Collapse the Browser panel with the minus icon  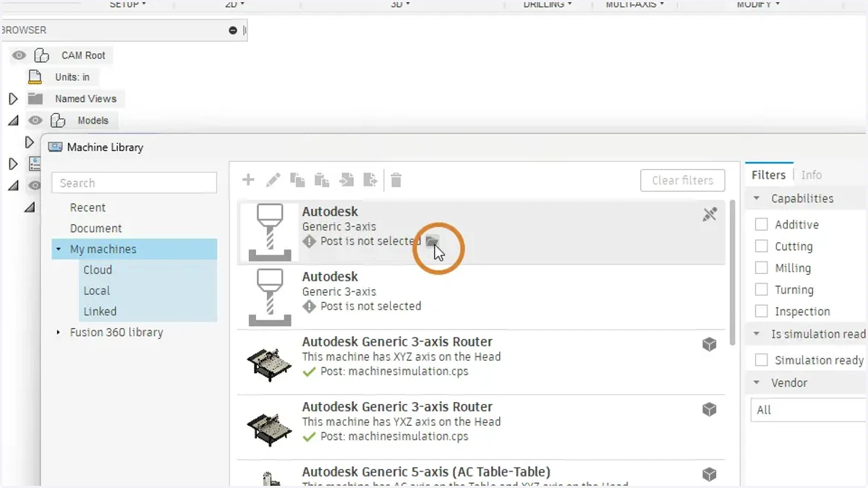point(233,30)
